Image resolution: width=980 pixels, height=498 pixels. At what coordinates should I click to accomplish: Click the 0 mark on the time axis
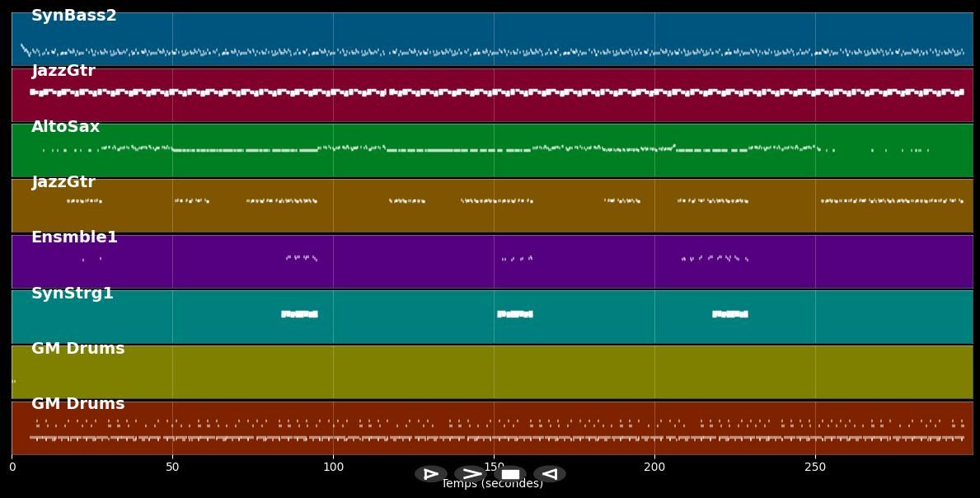click(x=12, y=467)
